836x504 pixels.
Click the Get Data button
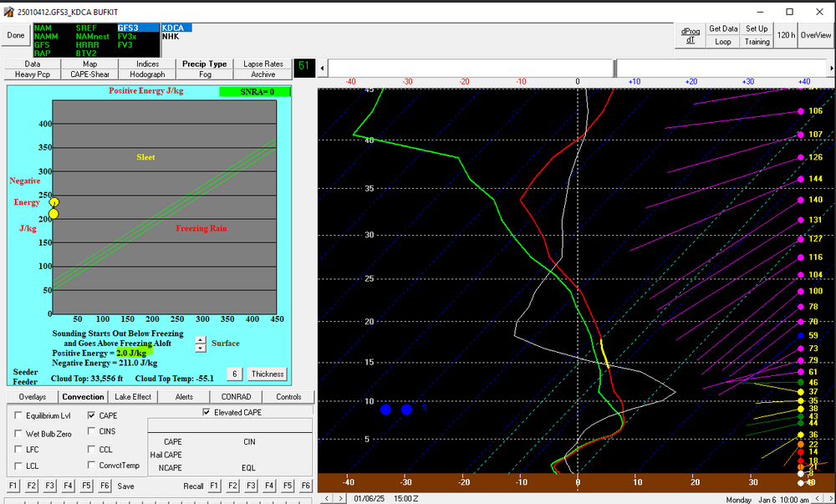(x=723, y=28)
